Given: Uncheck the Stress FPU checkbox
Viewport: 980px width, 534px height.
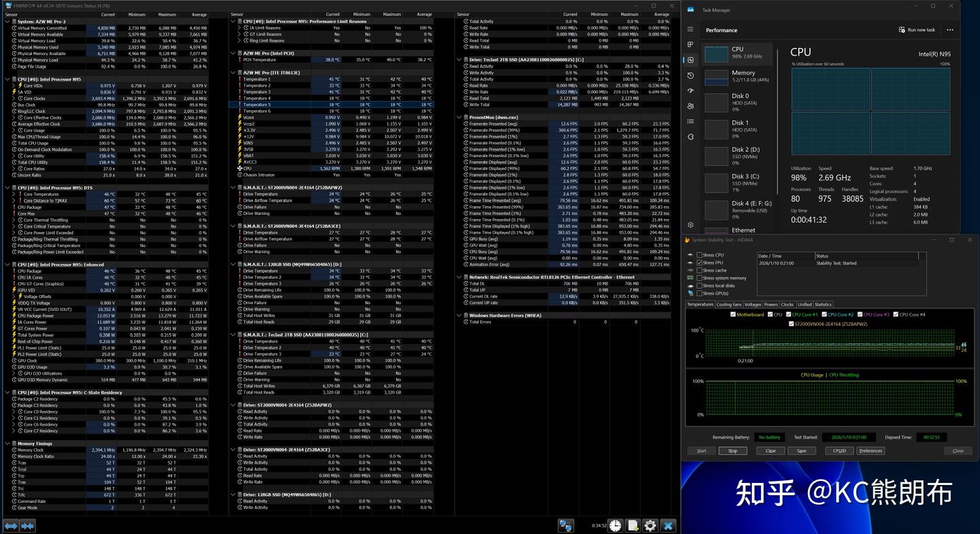Looking at the screenshot, I should point(700,263).
